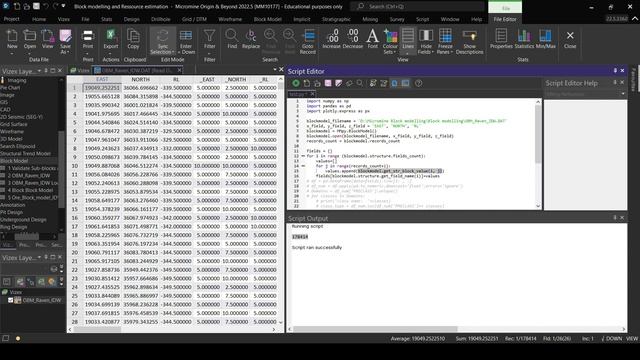The image size is (640, 360).
Task: Click the Print icon in ribbon
Action: pos(88,40)
